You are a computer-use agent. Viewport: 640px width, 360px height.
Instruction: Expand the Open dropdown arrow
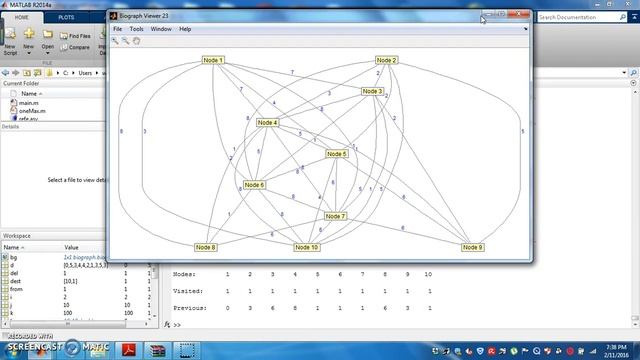click(48, 53)
